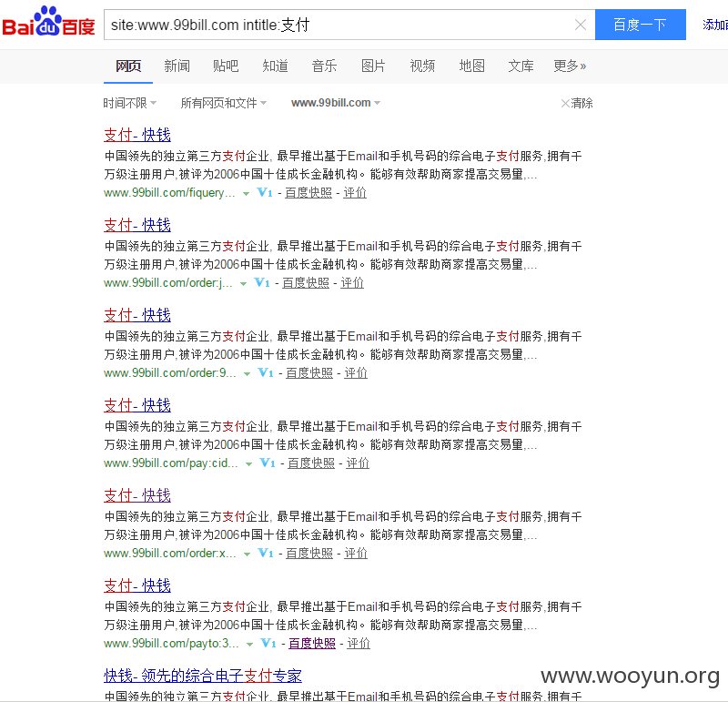Open the 所有网页和文件 file type dropdown

tap(223, 103)
